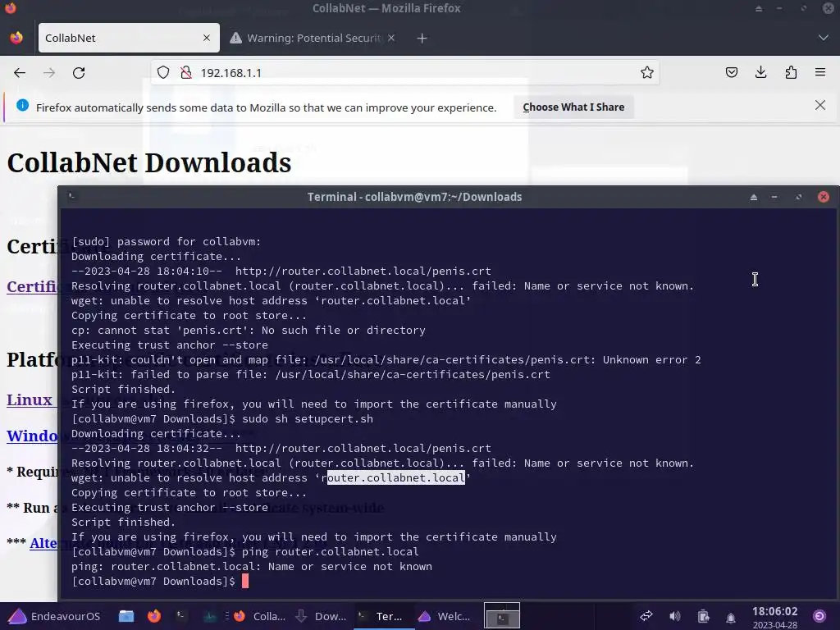Launch the terminal from the panel launcher

pos(181,616)
